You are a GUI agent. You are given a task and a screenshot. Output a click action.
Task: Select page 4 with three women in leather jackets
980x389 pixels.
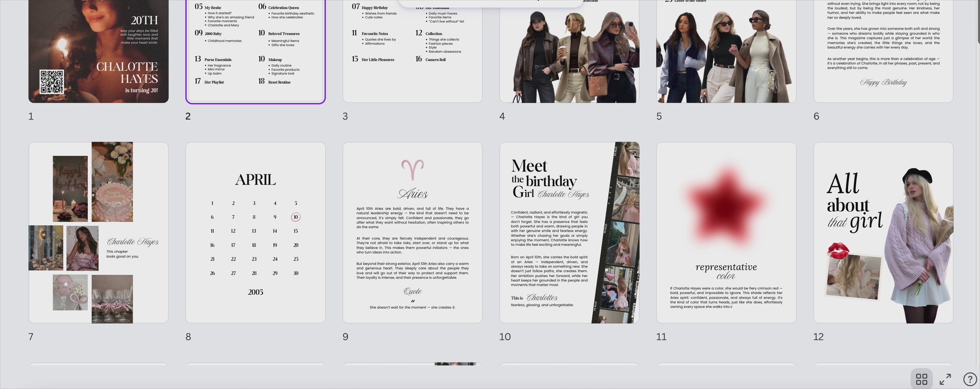coord(569,51)
